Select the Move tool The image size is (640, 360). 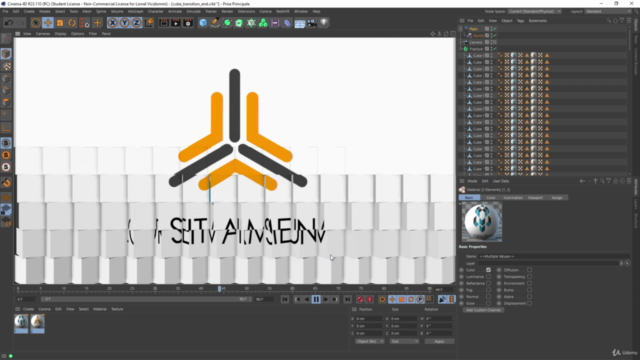48,23
